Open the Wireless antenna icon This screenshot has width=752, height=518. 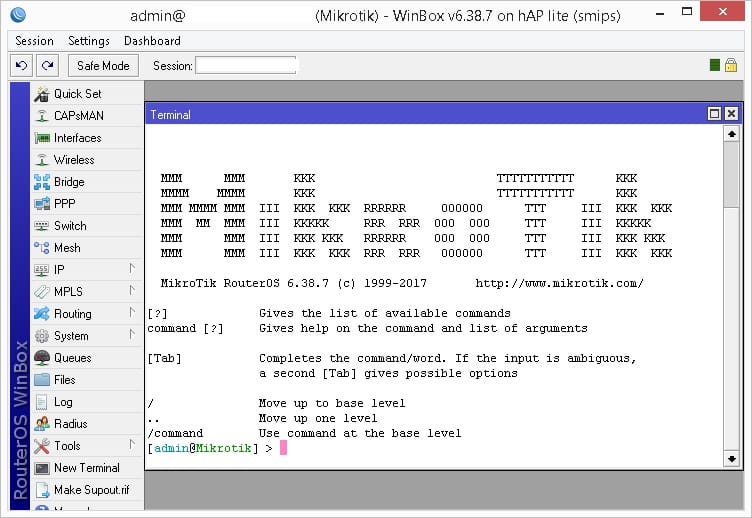click(x=42, y=160)
